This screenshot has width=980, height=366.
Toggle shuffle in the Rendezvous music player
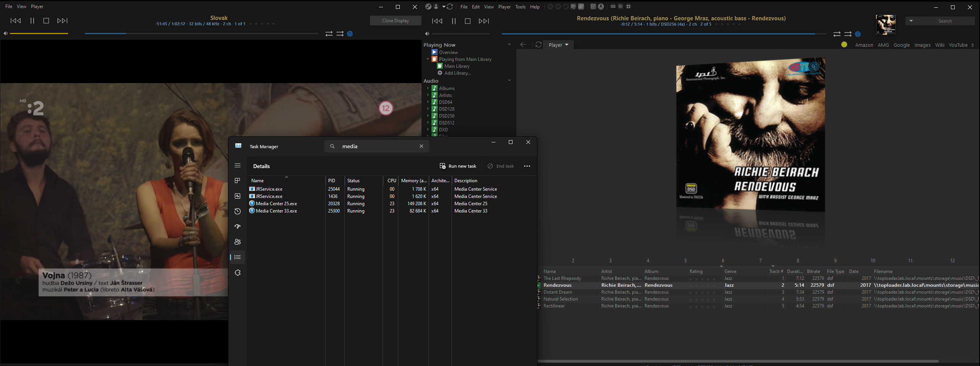pos(848,34)
